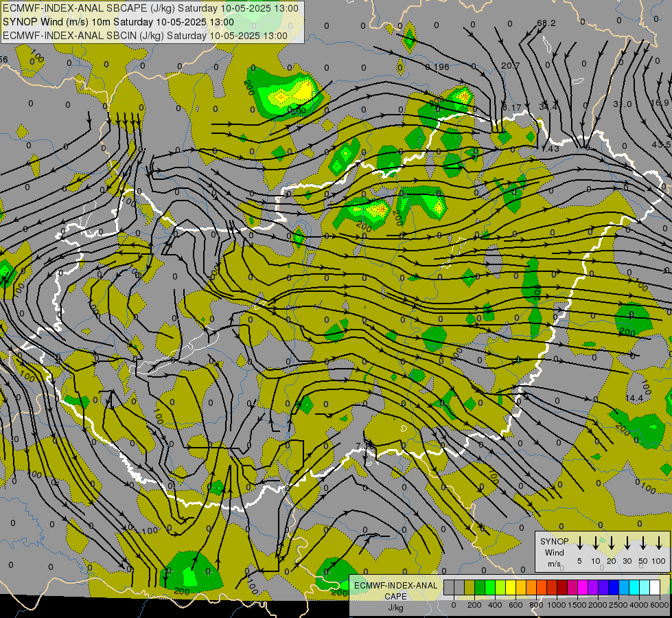Click the '2000' tick label on the CAPE scale
Screen dimensions: 672x618
tap(598, 605)
